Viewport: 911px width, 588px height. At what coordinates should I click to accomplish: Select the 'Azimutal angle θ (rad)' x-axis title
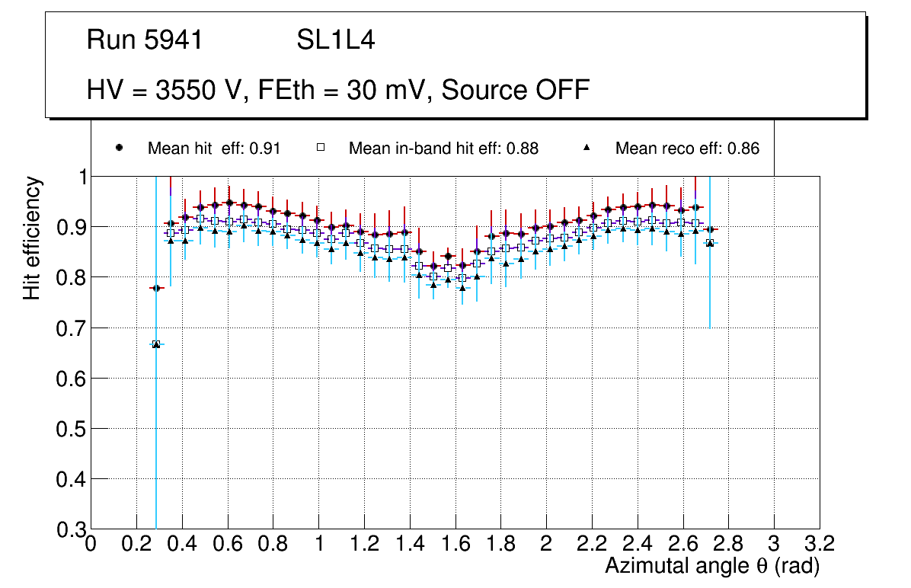pyautogui.click(x=712, y=566)
